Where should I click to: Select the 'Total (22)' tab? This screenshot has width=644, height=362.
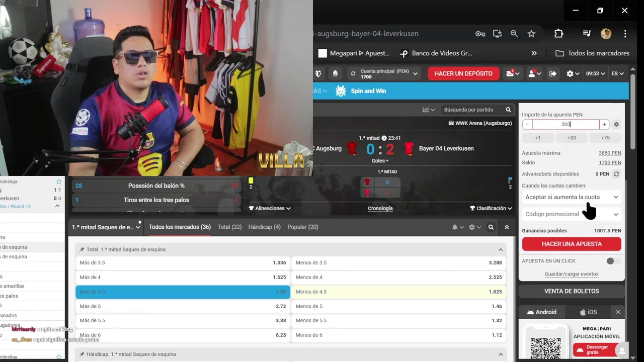point(229,227)
